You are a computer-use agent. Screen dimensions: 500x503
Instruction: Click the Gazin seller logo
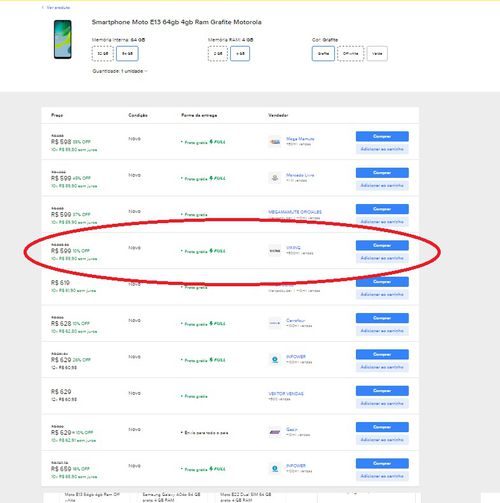tap(275, 432)
